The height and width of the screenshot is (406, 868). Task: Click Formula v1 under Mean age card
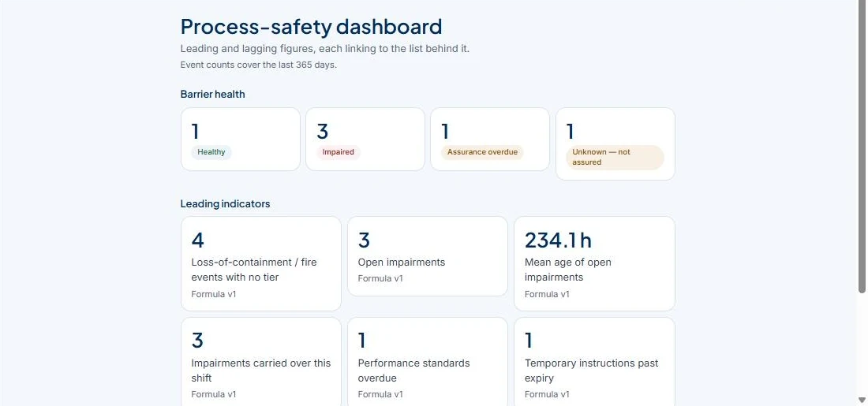(x=547, y=294)
